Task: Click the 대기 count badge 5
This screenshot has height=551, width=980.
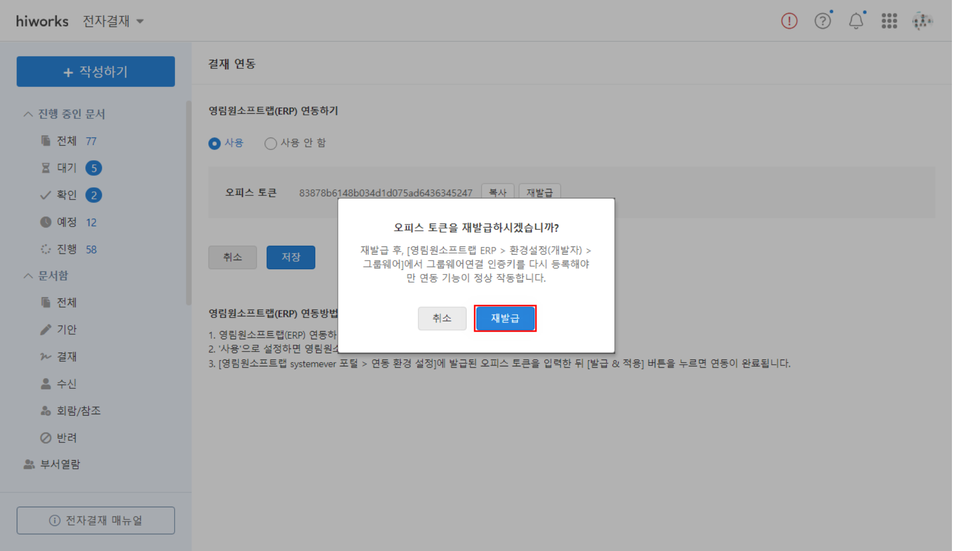Action: coord(94,168)
